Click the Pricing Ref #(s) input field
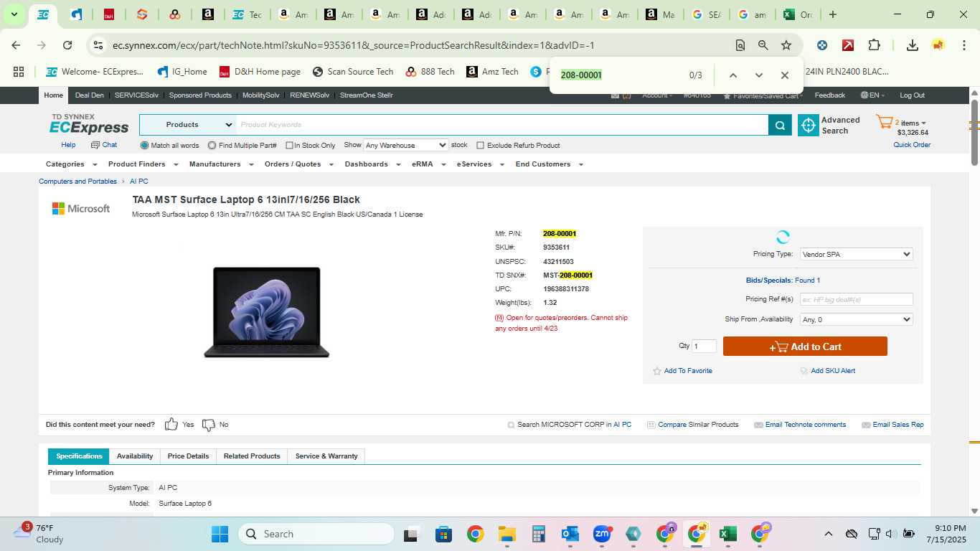 tap(856, 299)
